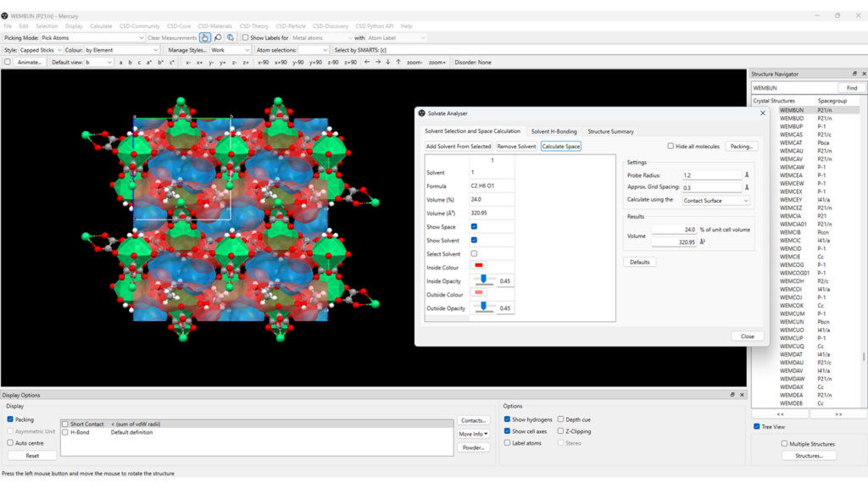This screenshot has height=488, width=868.
Task: Open the Contact Surface calculation dropdown
Action: coord(715,201)
